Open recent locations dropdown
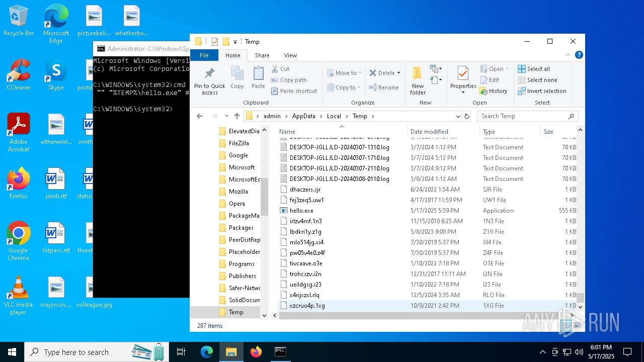This screenshot has height=362, width=644. (226, 116)
